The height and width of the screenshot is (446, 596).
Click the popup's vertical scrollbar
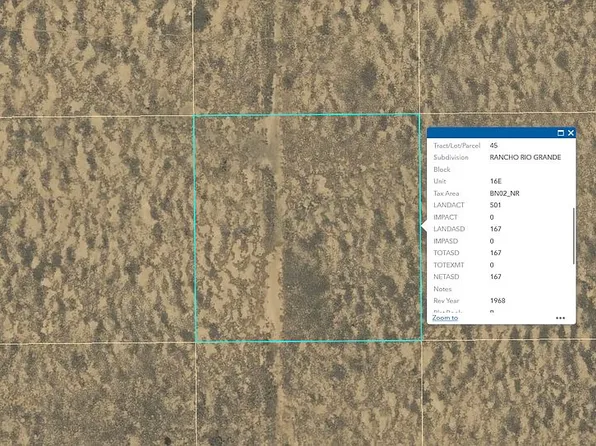pos(573,236)
